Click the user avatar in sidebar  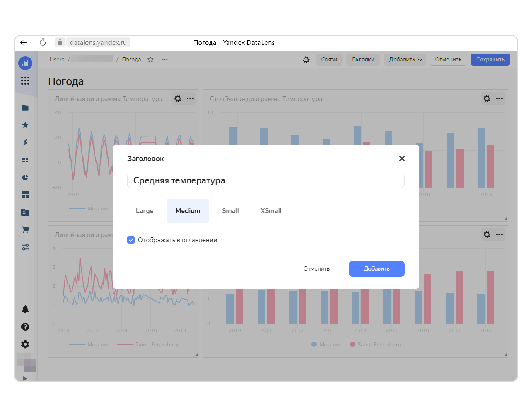click(x=26, y=363)
